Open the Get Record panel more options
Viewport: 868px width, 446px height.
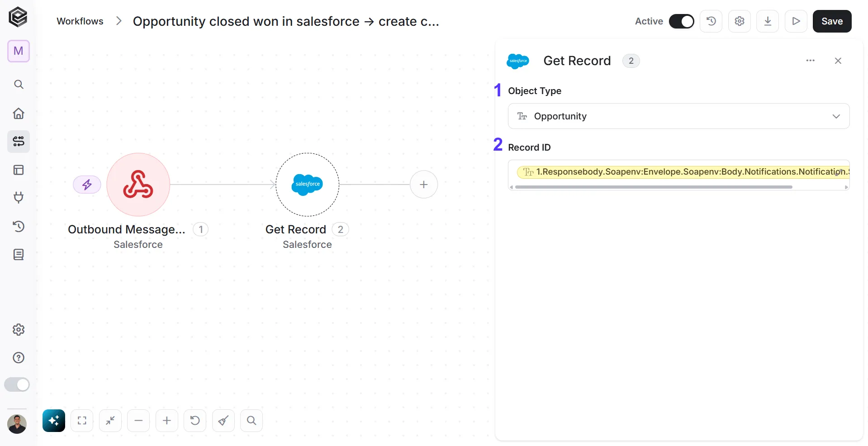pyautogui.click(x=810, y=61)
